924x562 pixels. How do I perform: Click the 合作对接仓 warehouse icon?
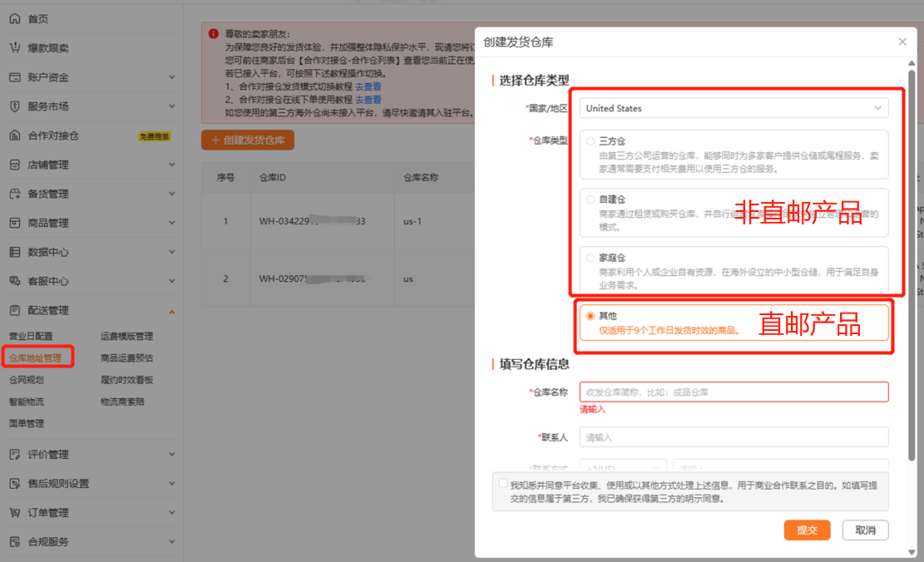[x=14, y=136]
